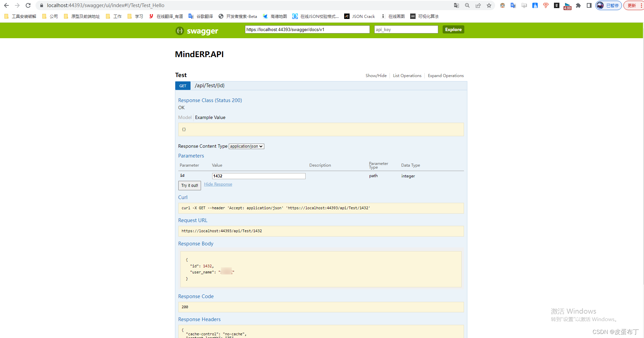This screenshot has height=338, width=644.
Task: Click the curl command text
Action: [276, 208]
